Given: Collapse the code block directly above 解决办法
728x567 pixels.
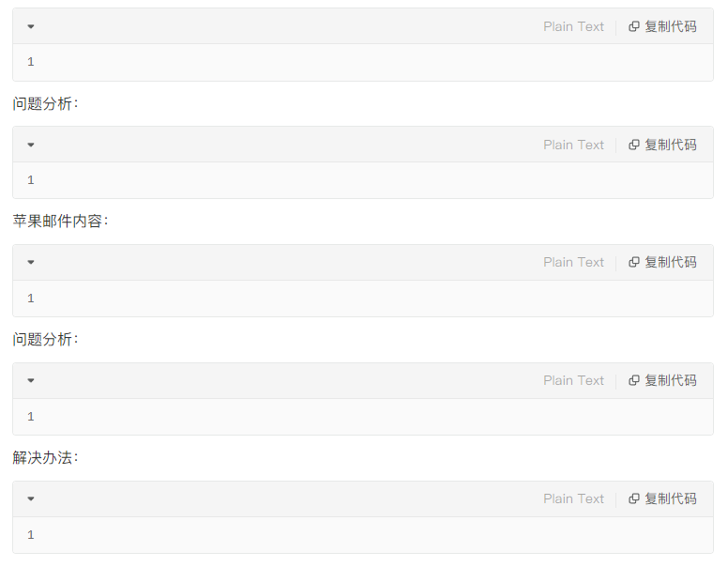Looking at the screenshot, I should pyautogui.click(x=31, y=381).
